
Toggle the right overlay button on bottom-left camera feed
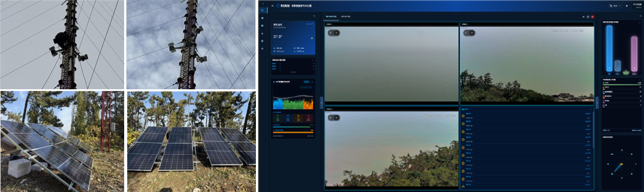pyautogui.click(x=337, y=117)
